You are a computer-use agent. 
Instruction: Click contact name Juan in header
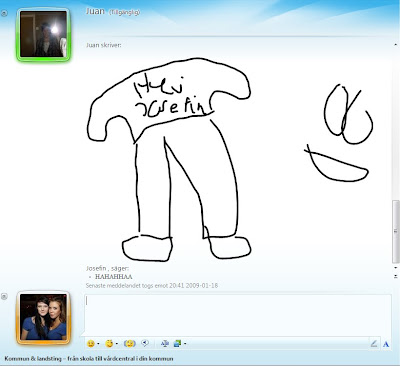click(x=95, y=11)
